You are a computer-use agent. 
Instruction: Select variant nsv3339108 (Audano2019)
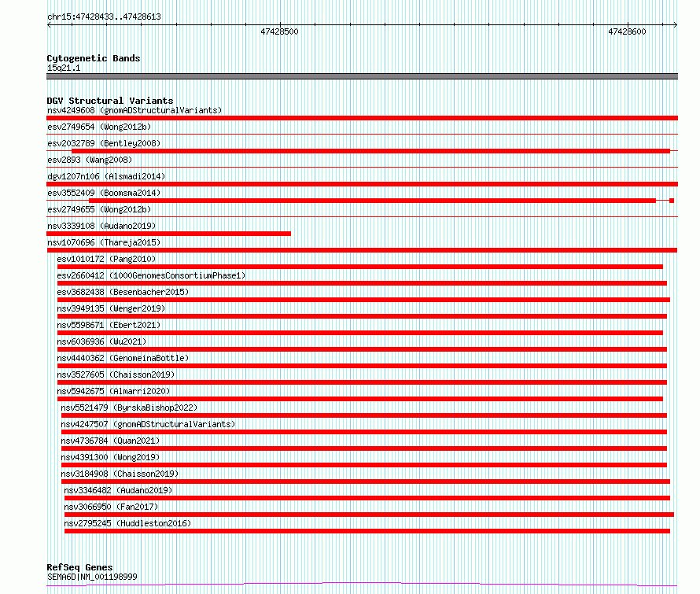pos(101,226)
